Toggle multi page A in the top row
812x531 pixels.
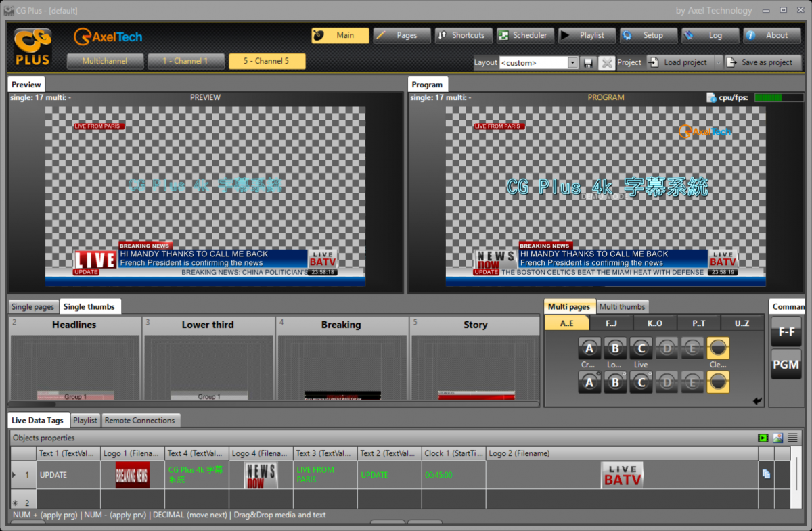tap(589, 348)
